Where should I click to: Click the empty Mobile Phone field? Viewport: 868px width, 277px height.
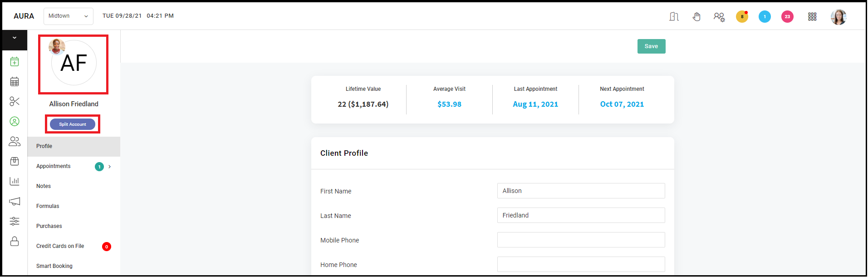click(581, 240)
